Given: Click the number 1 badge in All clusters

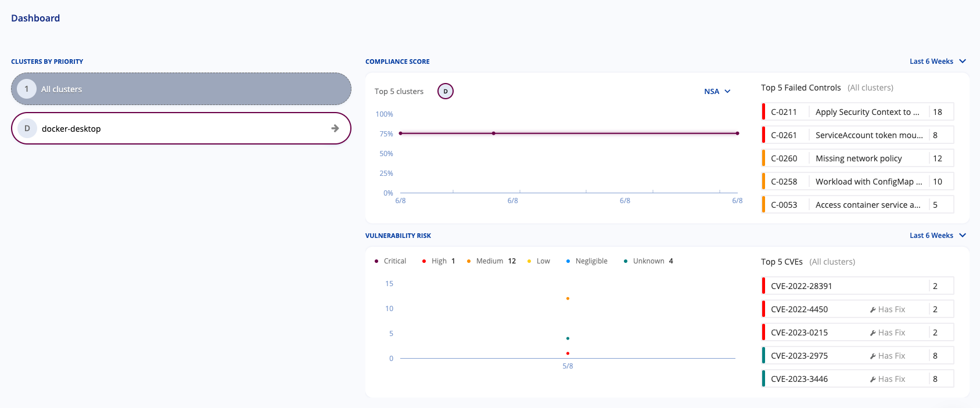Looking at the screenshot, I should 27,89.
